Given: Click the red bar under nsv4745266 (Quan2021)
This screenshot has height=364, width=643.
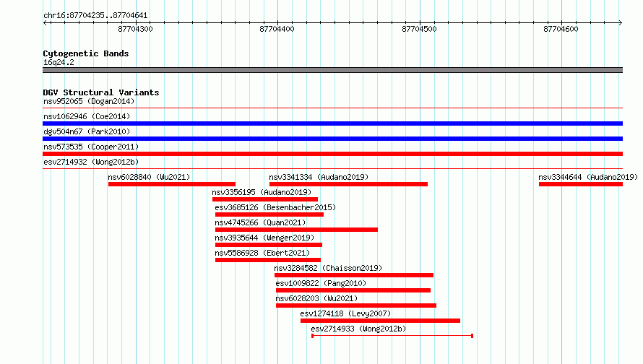Looking at the screenshot, I should tap(296, 230).
